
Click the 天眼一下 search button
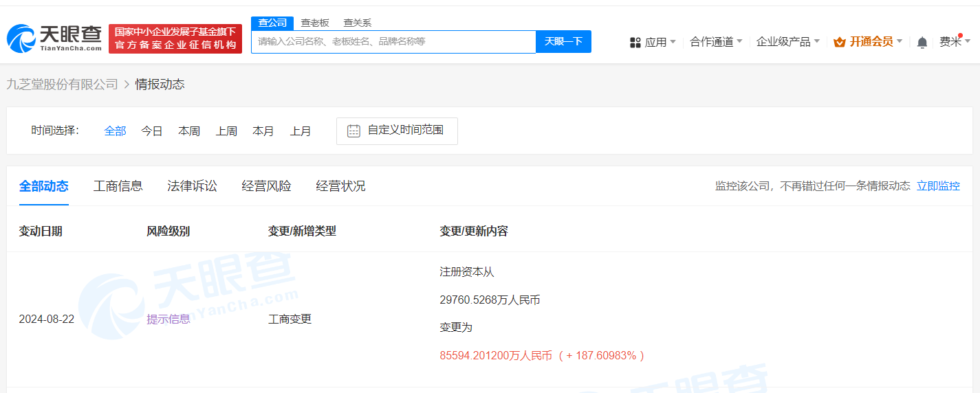pyautogui.click(x=563, y=42)
